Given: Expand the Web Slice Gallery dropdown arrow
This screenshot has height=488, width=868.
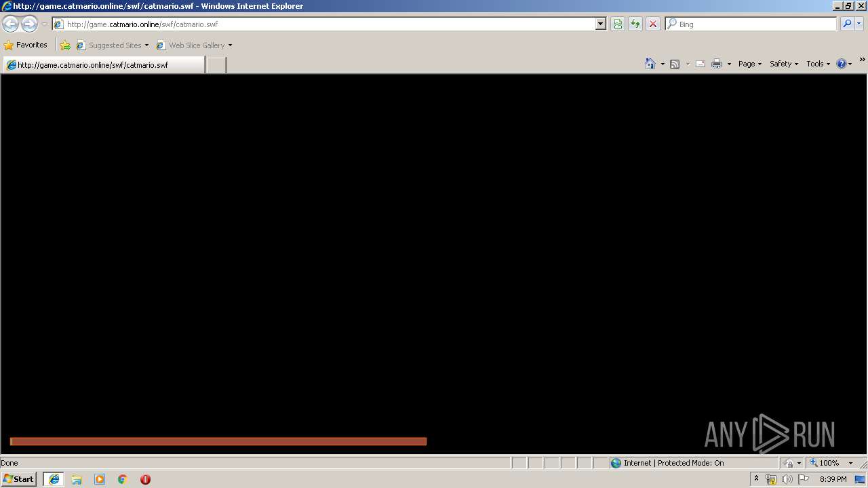Looking at the screenshot, I should point(230,45).
